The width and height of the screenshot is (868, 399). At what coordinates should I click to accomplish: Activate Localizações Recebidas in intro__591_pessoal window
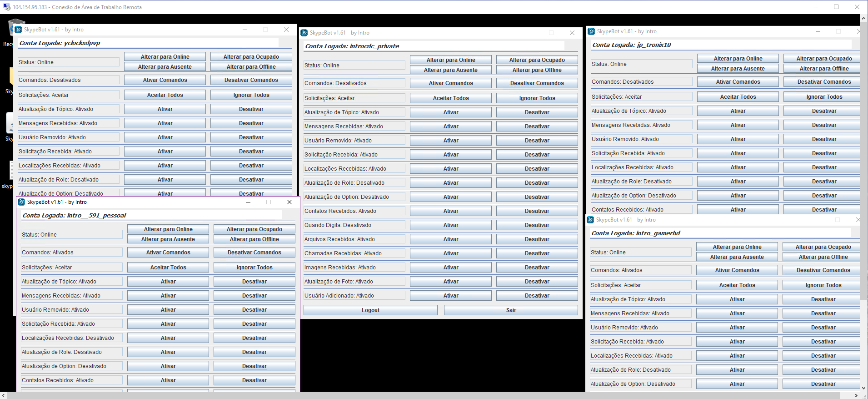168,338
